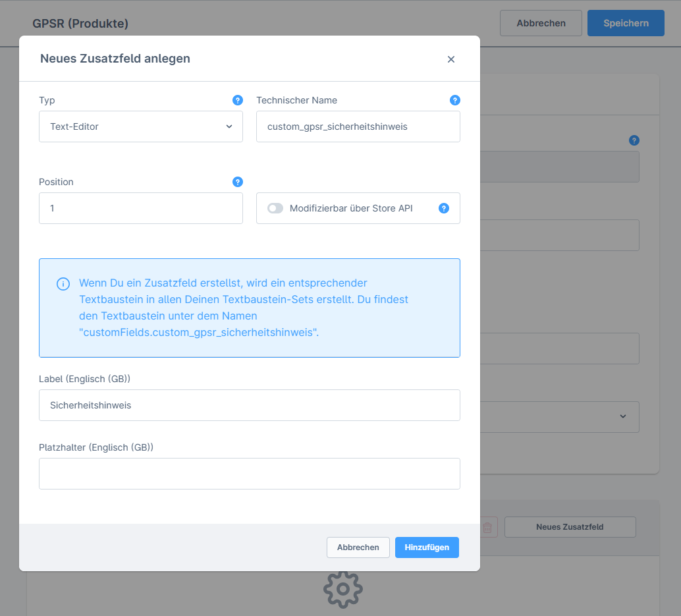Image resolution: width=681 pixels, height=616 pixels.
Task: Focus the Position field containing 1
Action: 141,208
